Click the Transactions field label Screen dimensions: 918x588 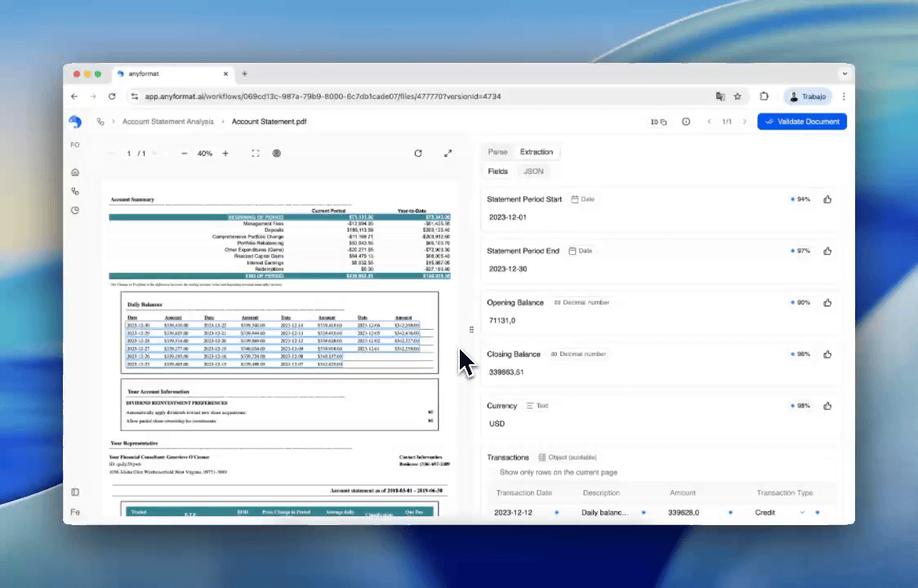click(x=507, y=457)
